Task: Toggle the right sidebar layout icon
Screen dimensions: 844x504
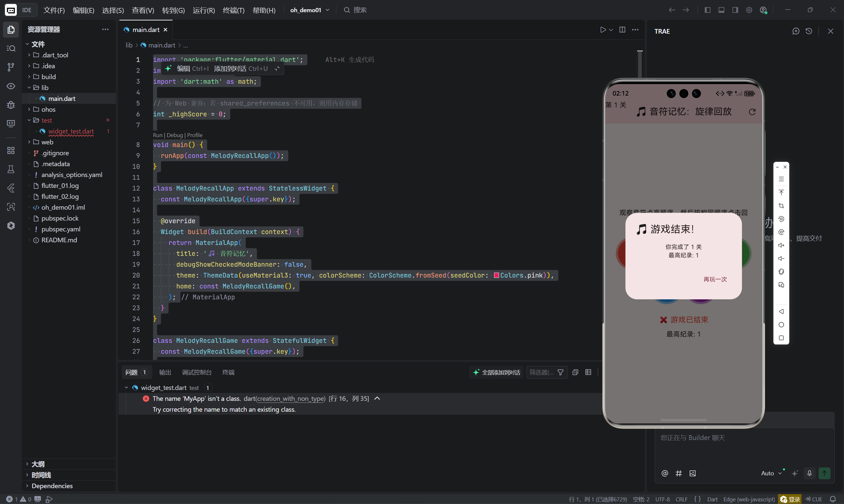Action: coord(735,10)
